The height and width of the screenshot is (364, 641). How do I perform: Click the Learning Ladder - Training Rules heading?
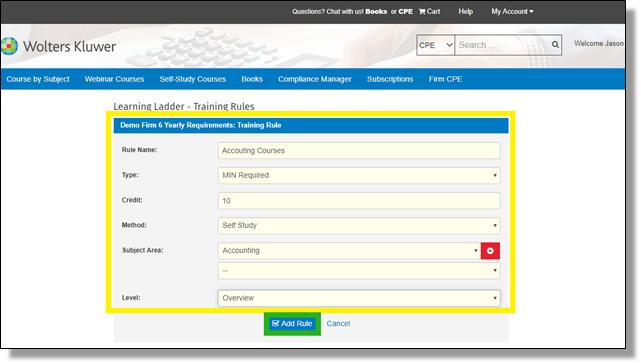coord(184,106)
